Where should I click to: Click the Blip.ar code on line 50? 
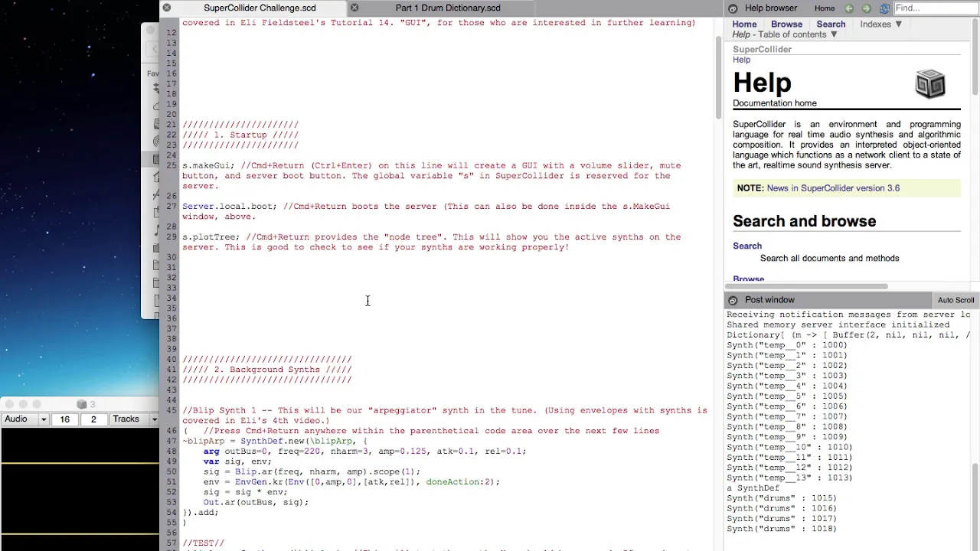(x=312, y=471)
